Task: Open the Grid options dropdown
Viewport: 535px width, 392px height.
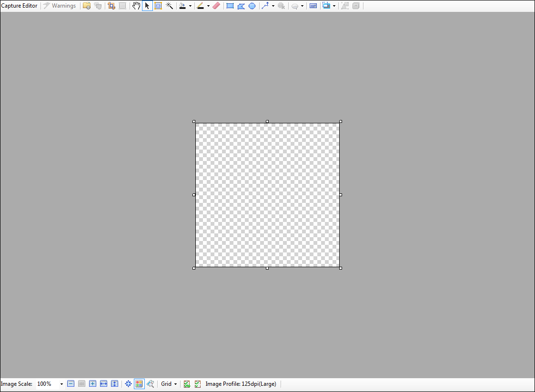Action: 169,383
